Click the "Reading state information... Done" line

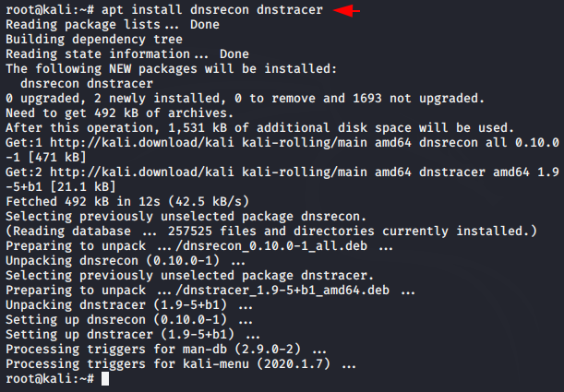pyautogui.click(x=127, y=55)
